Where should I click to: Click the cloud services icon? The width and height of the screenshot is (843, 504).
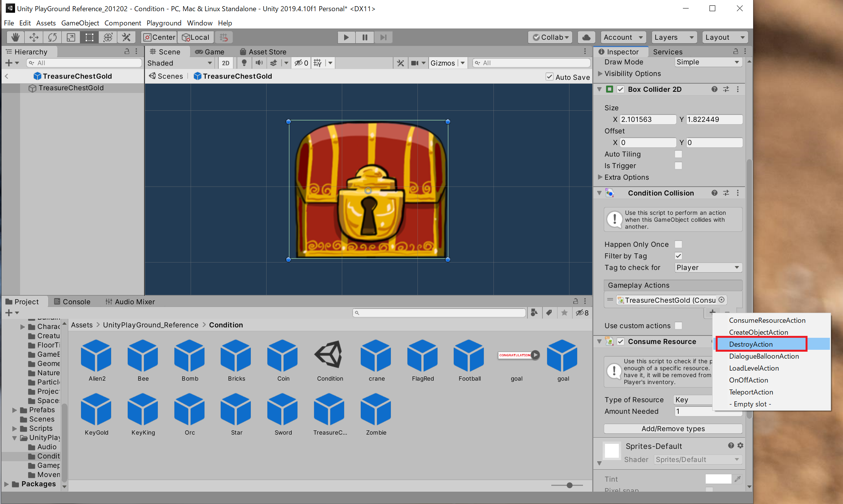586,37
